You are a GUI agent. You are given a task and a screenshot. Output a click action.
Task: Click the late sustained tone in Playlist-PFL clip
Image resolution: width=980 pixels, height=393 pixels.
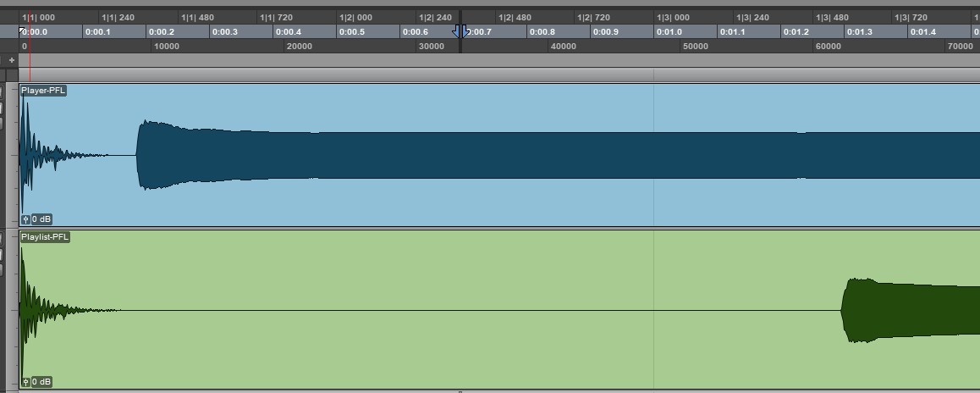(914, 311)
